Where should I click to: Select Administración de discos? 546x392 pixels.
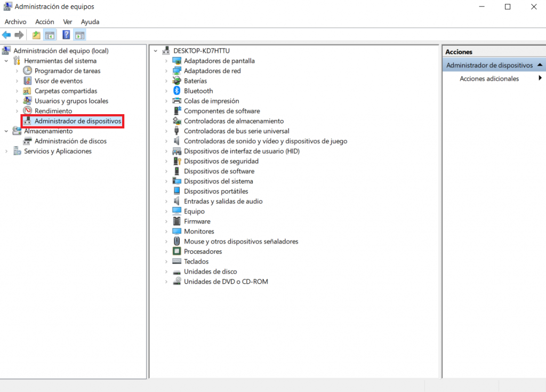click(70, 141)
